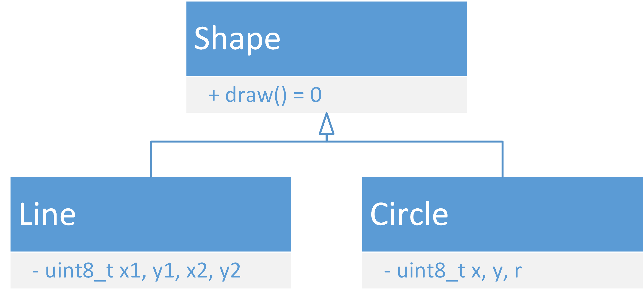
Task: Select the Line class title text
Action: (47, 214)
